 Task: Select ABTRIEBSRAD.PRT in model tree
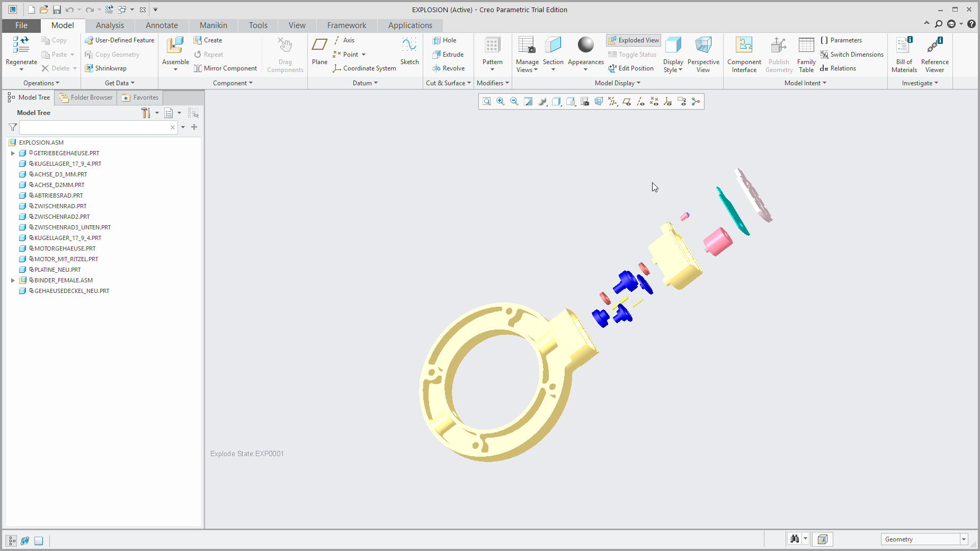58,195
